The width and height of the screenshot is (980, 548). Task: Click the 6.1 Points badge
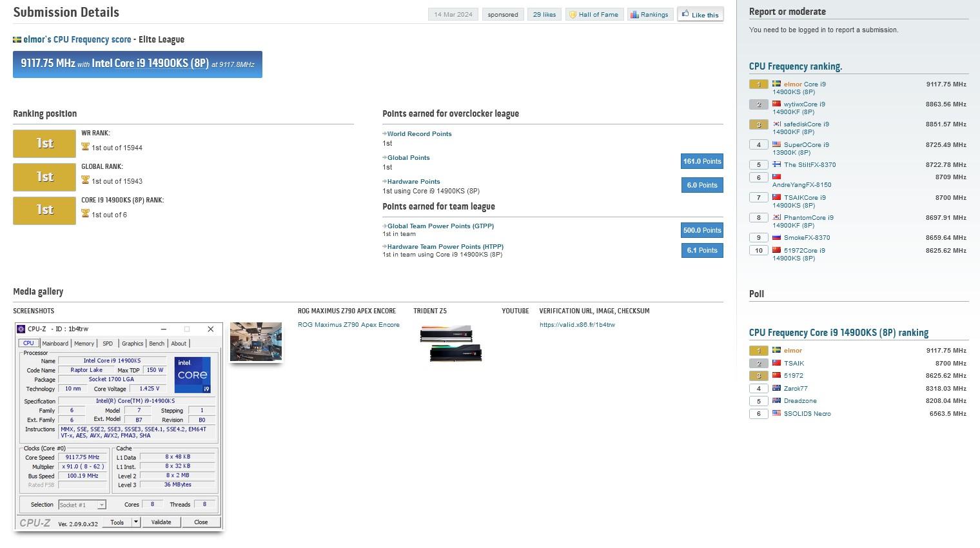pos(702,250)
